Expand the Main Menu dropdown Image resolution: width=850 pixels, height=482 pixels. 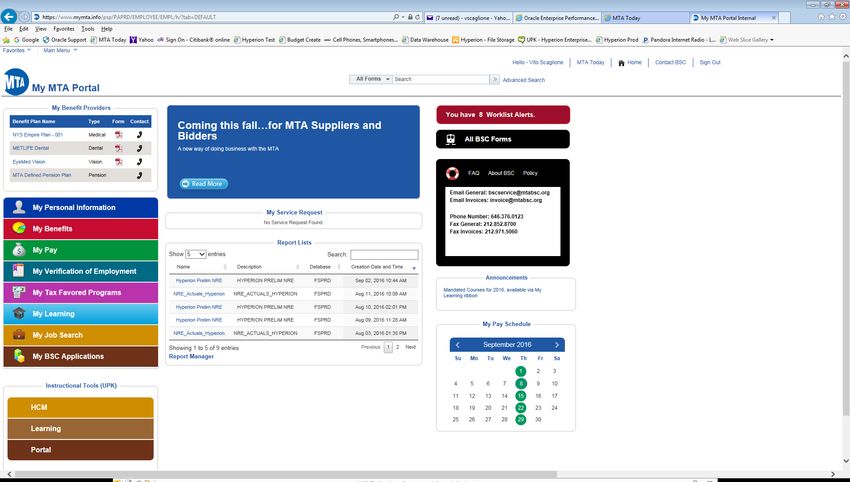click(x=60, y=50)
